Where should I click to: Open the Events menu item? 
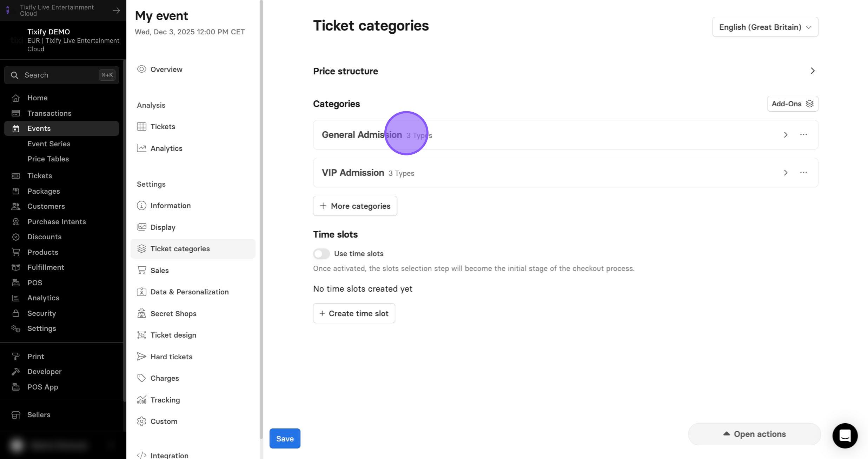(61, 128)
